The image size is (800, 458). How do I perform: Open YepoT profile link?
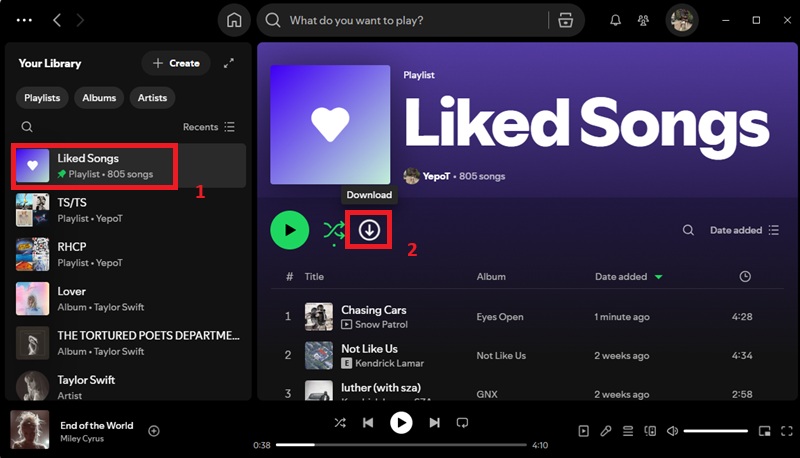pyautogui.click(x=436, y=176)
